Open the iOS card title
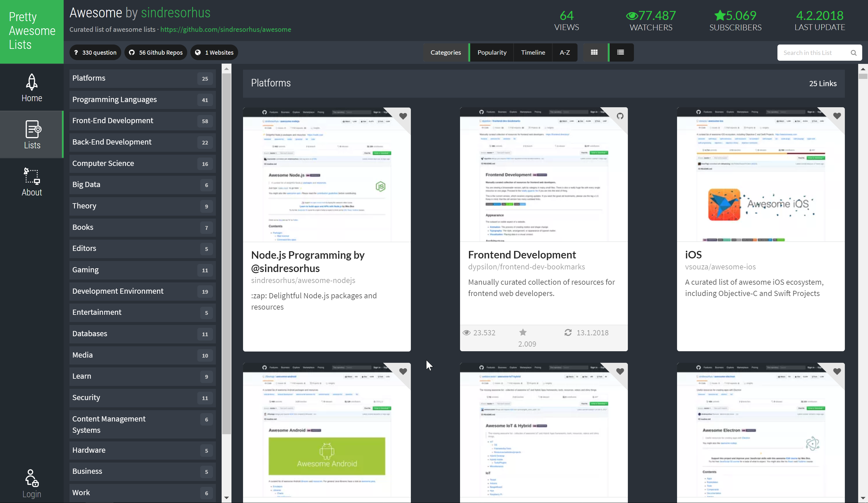Screen dimensions: 868x503 click(x=693, y=255)
